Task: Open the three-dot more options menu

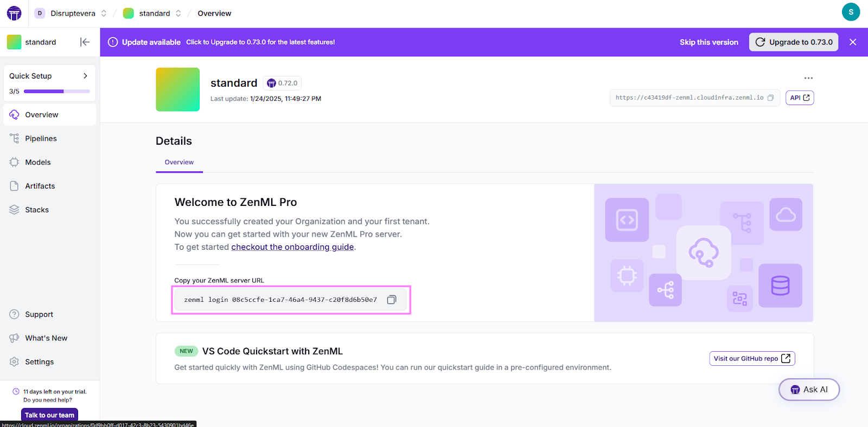Action: click(x=808, y=78)
